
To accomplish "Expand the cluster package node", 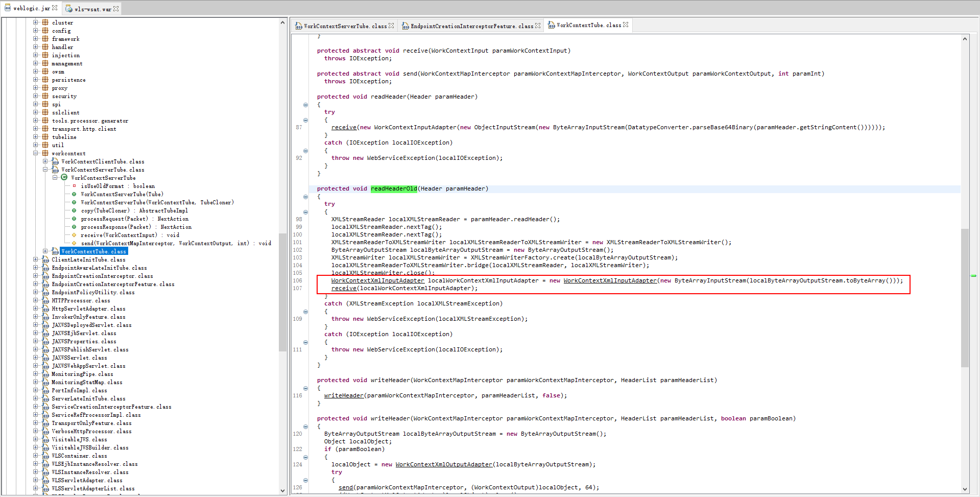I will coord(36,22).
